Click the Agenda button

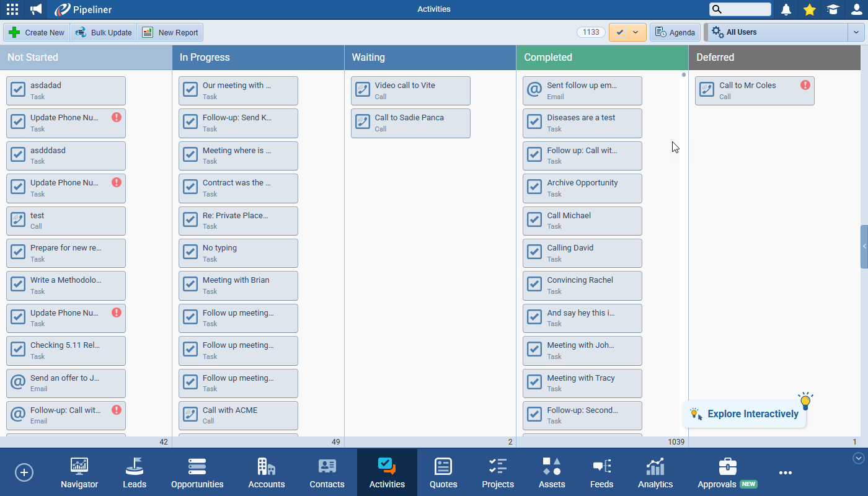click(x=675, y=32)
